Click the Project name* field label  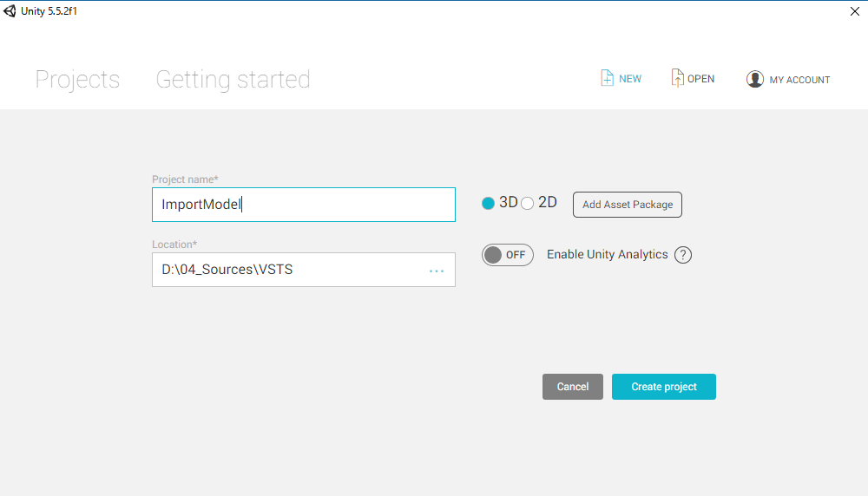(185, 179)
